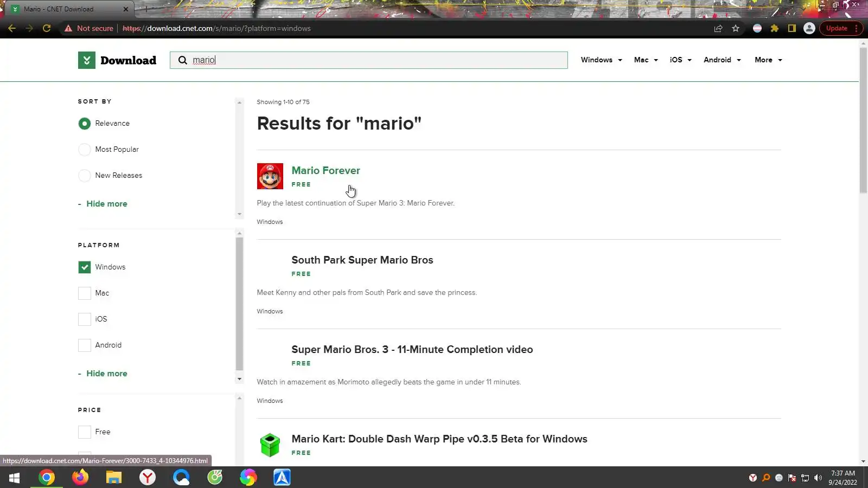Screen dimensions: 868x488
Task: Click the Mario Kart green pipe icon
Action: 270,445
